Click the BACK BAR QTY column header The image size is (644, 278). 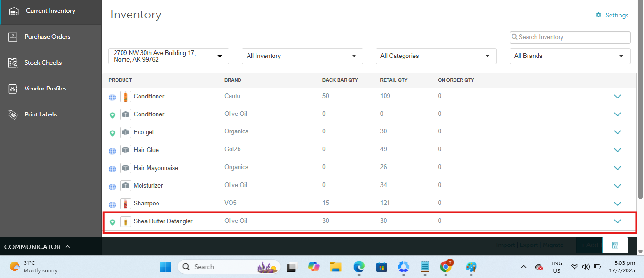[x=340, y=80]
